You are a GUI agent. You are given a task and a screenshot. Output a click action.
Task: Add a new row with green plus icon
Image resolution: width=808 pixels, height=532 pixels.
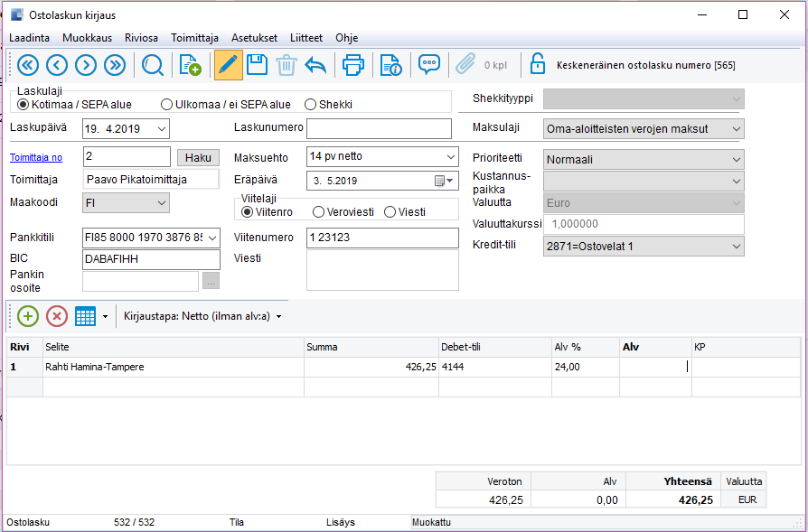point(28,316)
